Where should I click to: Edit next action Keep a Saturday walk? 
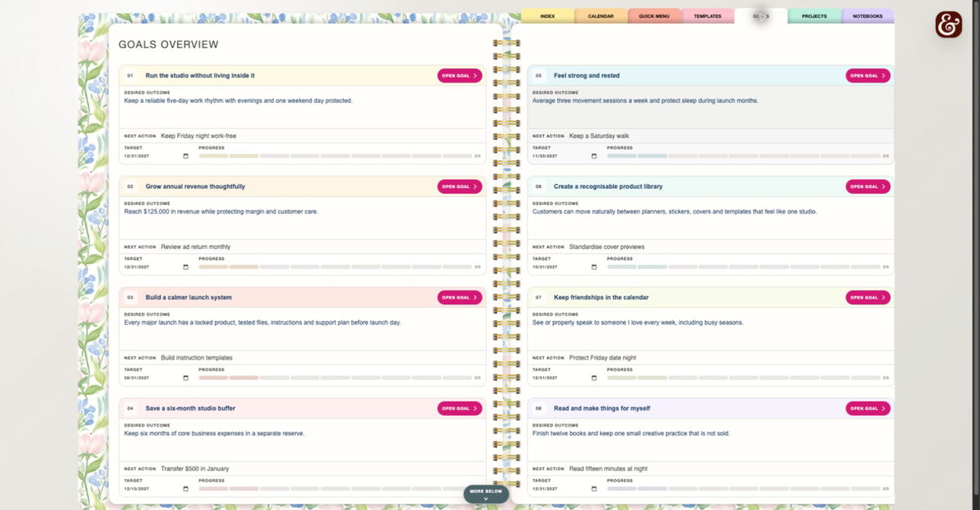pos(599,136)
